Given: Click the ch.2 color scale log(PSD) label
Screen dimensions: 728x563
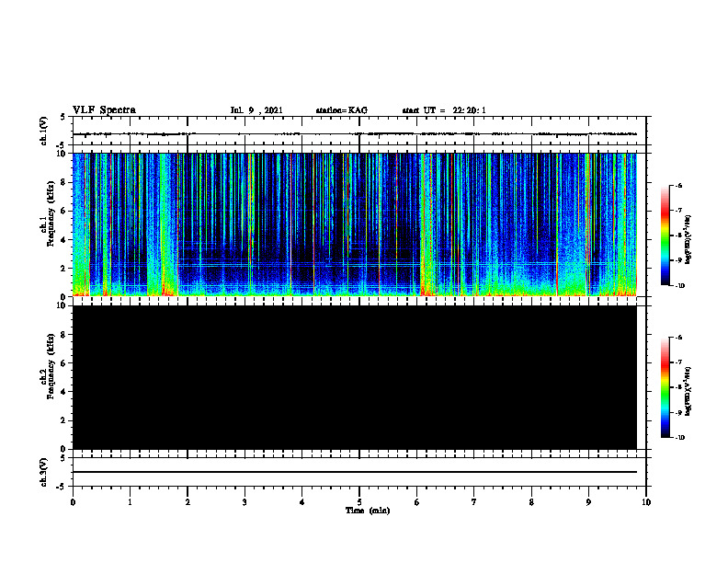Looking at the screenshot, I should tap(688, 392).
